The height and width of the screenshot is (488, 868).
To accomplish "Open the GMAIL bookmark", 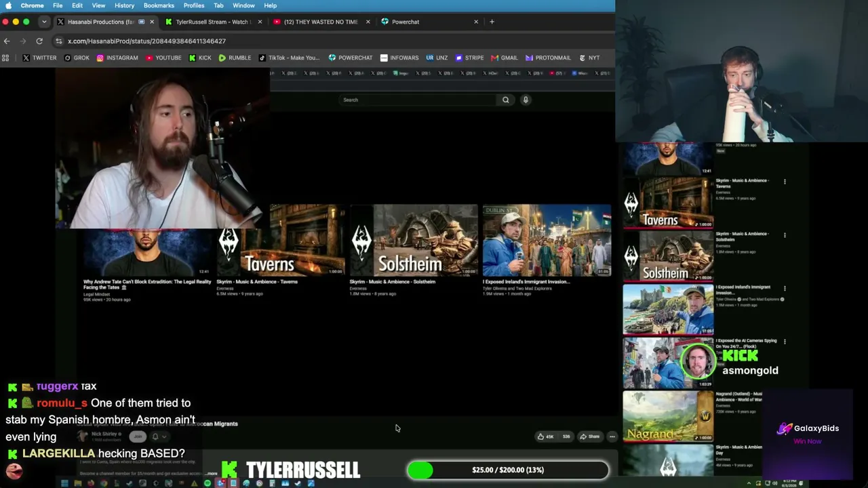I will click(x=504, y=58).
